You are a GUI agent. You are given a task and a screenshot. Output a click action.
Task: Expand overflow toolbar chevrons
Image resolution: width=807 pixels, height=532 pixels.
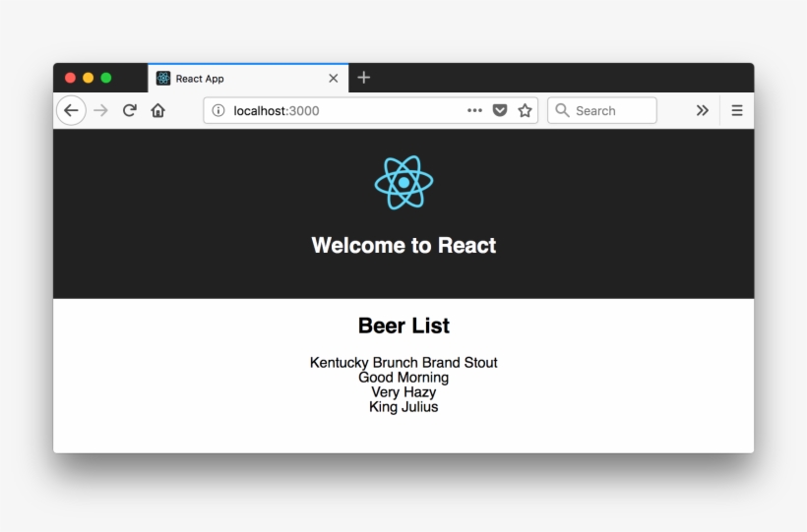click(x=702, y=110)
